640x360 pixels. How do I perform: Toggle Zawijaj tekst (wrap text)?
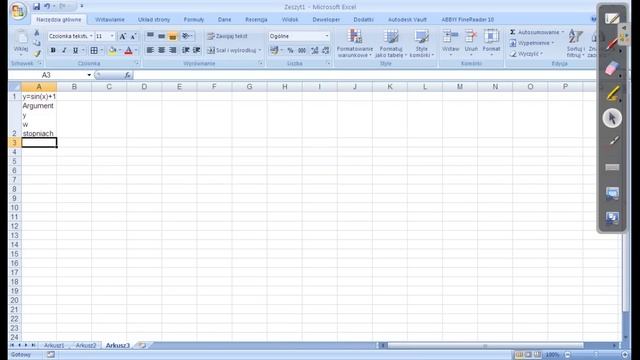pos(227,36)
